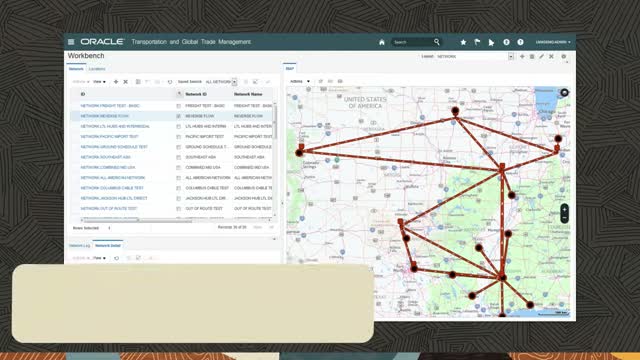Screen dimensions: 640x360
Task: Sort by Network ID column header
Action: (196, 94)
